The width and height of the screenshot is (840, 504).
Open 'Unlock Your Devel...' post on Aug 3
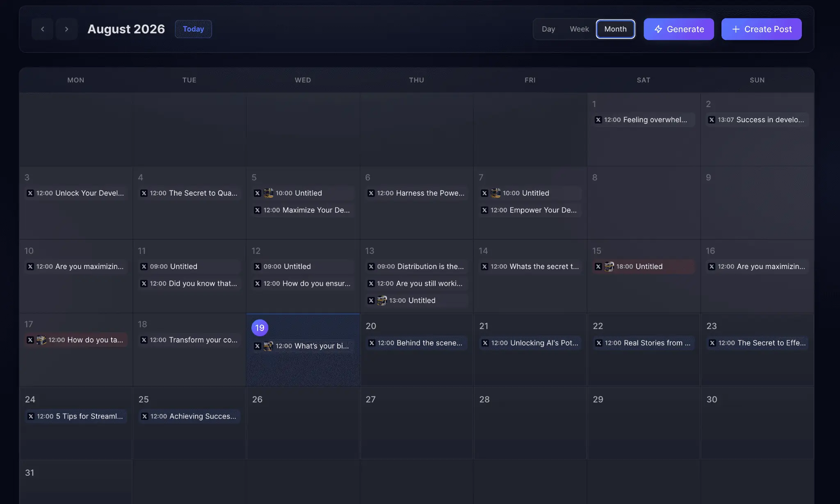pos(76,193)
